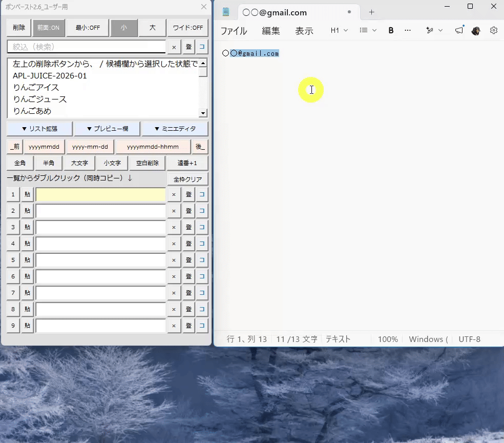Click the ellipsis more formatting options icon

(408, 30)
